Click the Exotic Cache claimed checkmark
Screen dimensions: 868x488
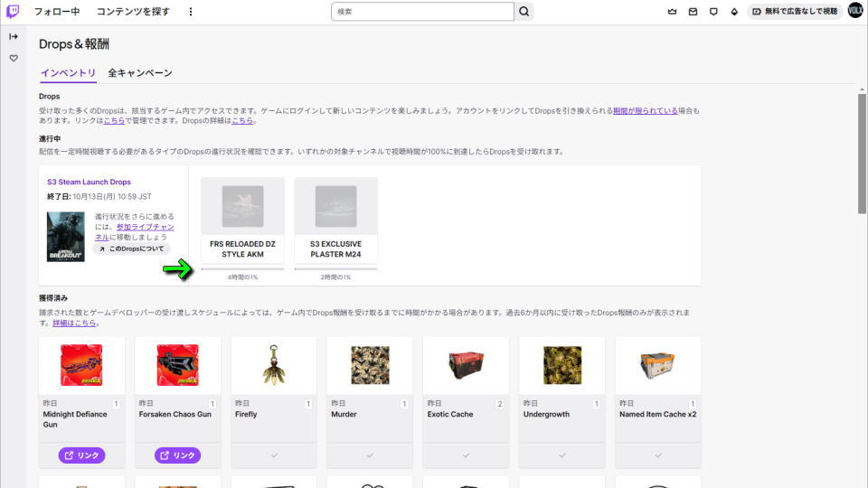(467, 455)
